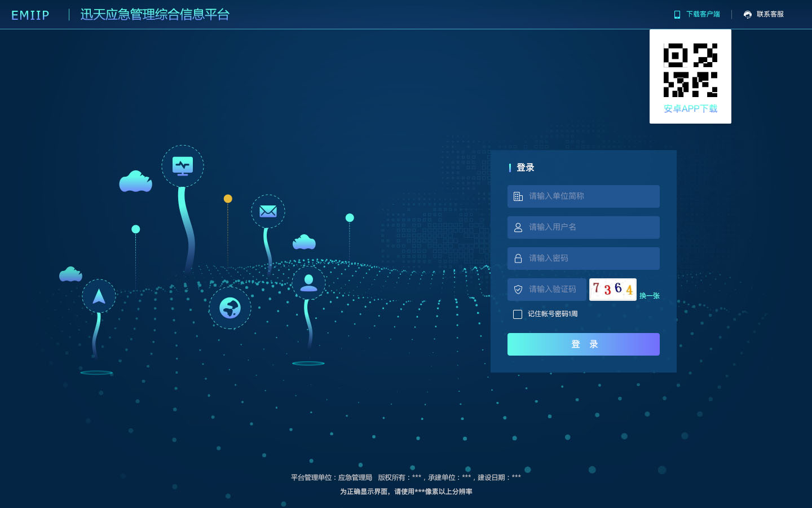The width and height of the screenshot is (812, 508).
Task: Click the large cloud beside the monitor icon
Action: (x=136, y=182)
